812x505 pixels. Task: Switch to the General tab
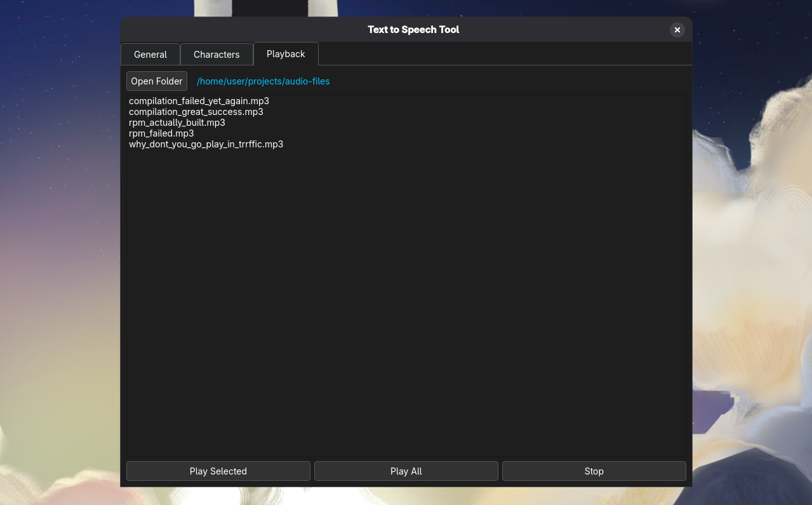150,55
